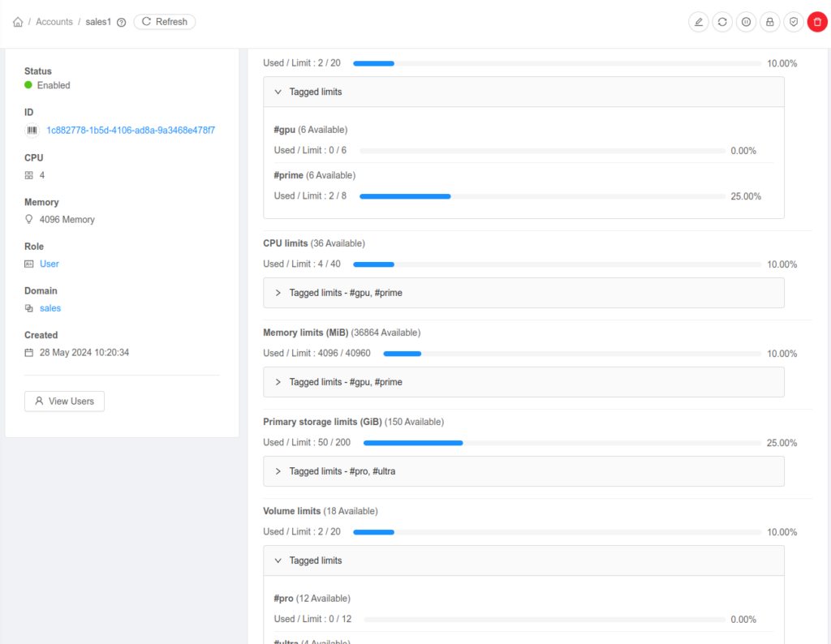The width and height of the screenshot is (831, 644).
Task: Expand Tagged limits - #pro, #ultra panel
Action: (x=523, y=471)
